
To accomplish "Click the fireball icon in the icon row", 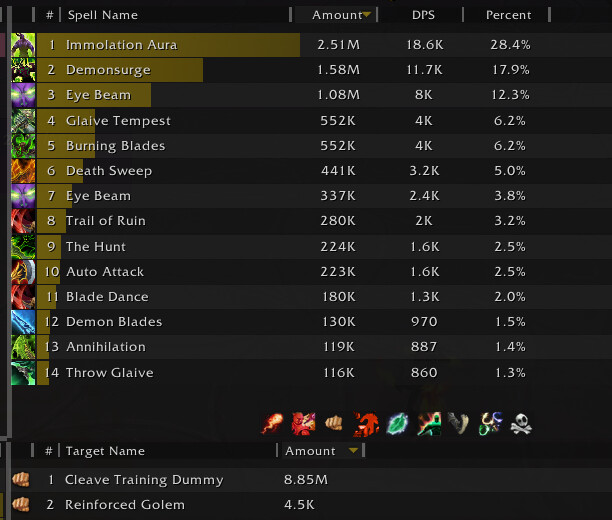I will click(x=273, y=423).
